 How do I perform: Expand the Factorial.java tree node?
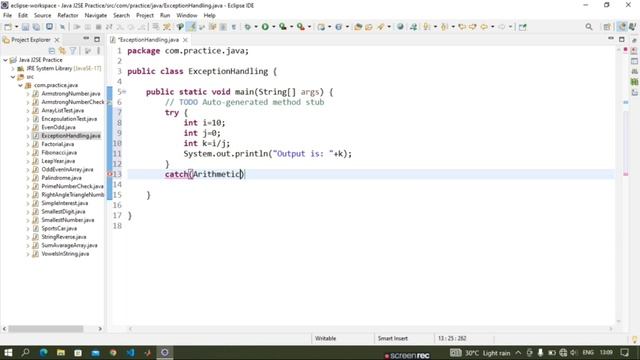pyautogui.click(x=28, y=144)
